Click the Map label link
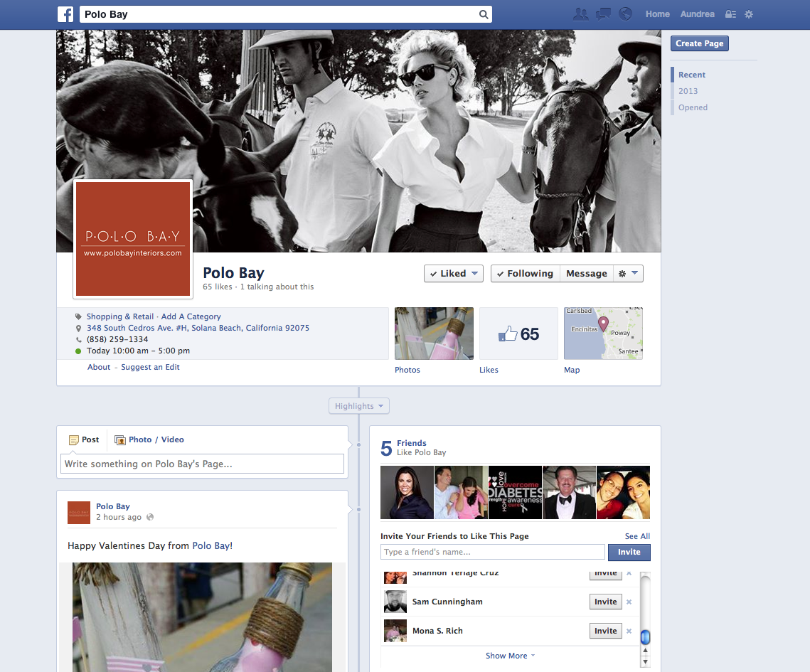This screenshot has width=810, height=672. point(572,370)
